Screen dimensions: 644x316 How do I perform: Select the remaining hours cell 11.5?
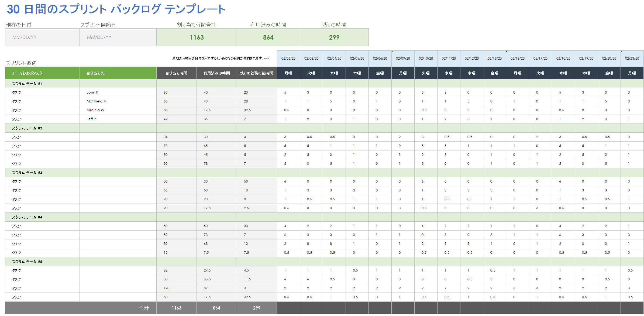[257, 279]
